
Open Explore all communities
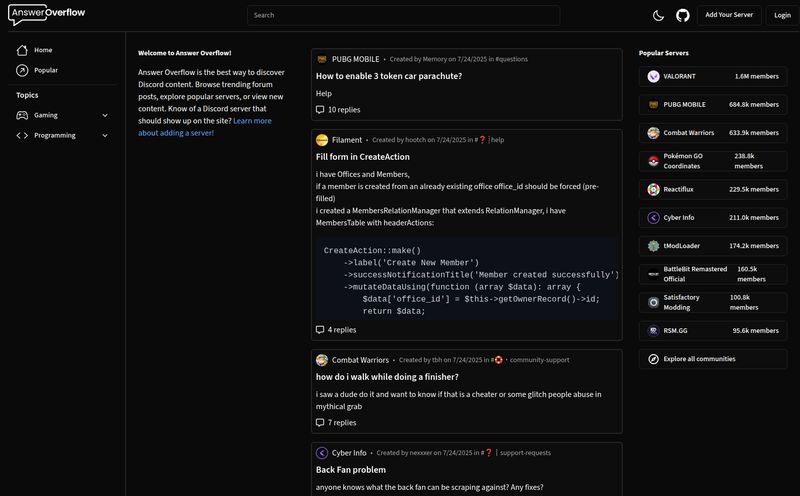713,359
